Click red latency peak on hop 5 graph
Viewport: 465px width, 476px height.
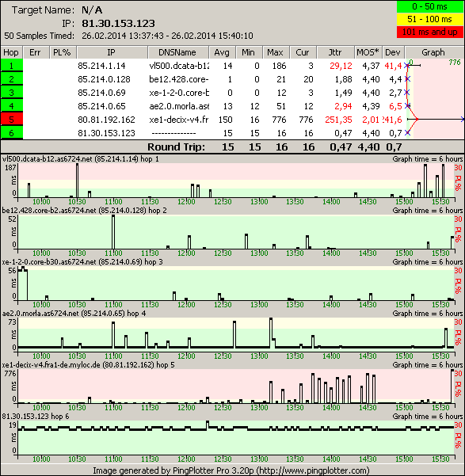click(x=417, y=120)
